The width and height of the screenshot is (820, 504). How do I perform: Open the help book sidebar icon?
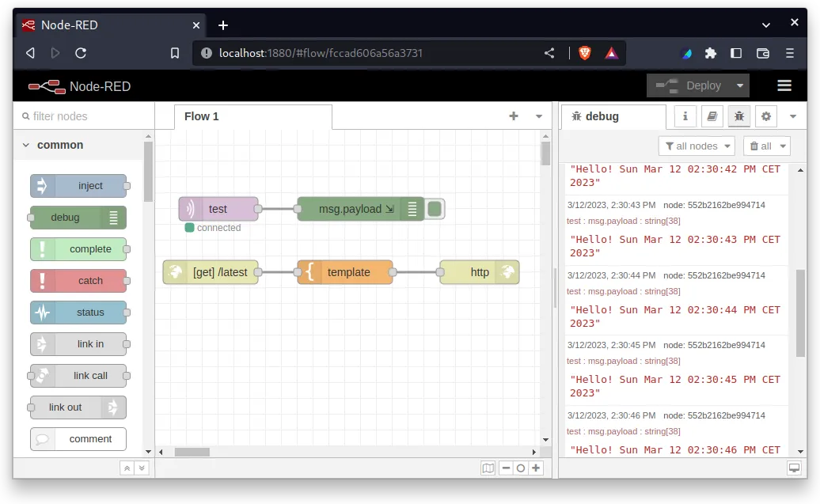pyautogui.click(x=712, y=116)
